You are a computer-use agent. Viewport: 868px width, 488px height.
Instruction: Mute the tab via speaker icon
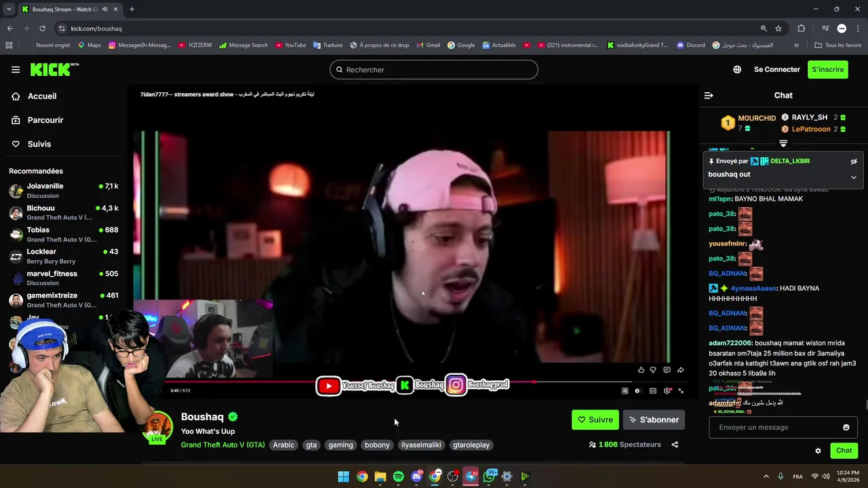coord(104,9)
